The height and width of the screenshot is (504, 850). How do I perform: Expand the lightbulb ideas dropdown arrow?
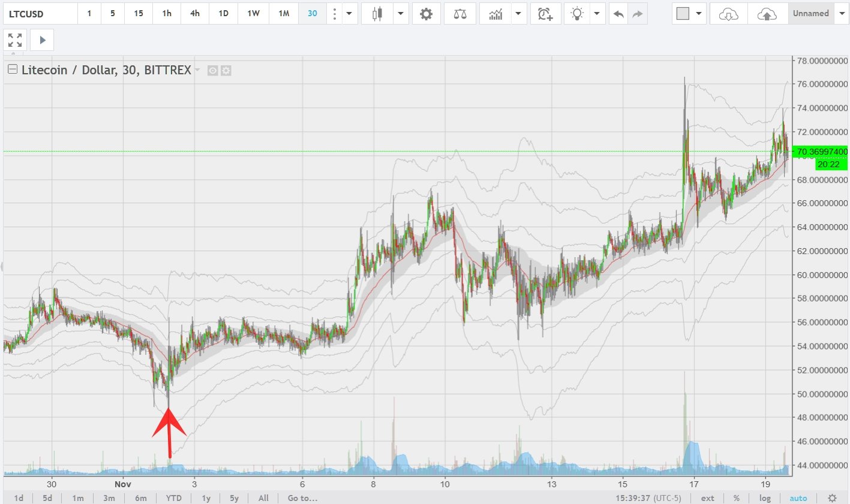coord(597,13)
